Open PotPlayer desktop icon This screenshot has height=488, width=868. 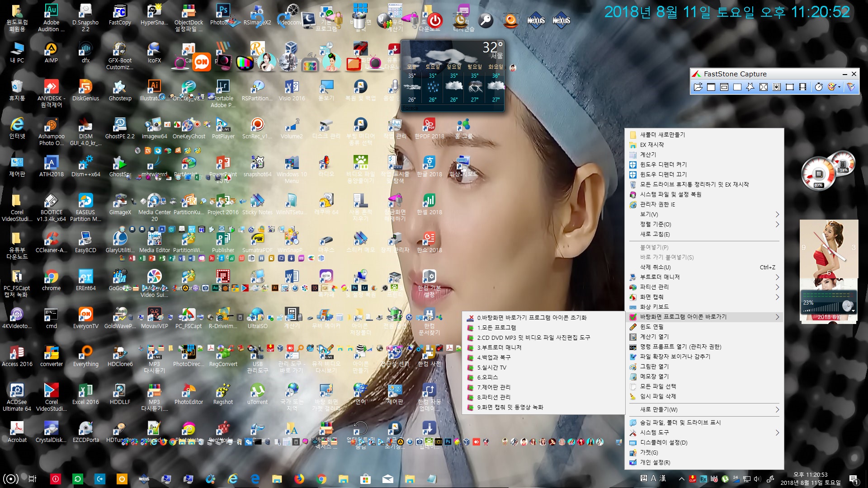coord(223,128)
